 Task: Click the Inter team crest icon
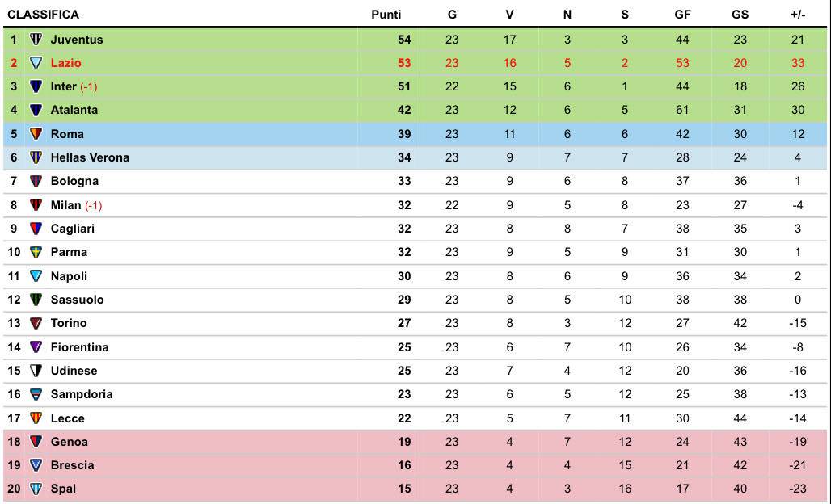pyautogui.click(x=36, y=86)
